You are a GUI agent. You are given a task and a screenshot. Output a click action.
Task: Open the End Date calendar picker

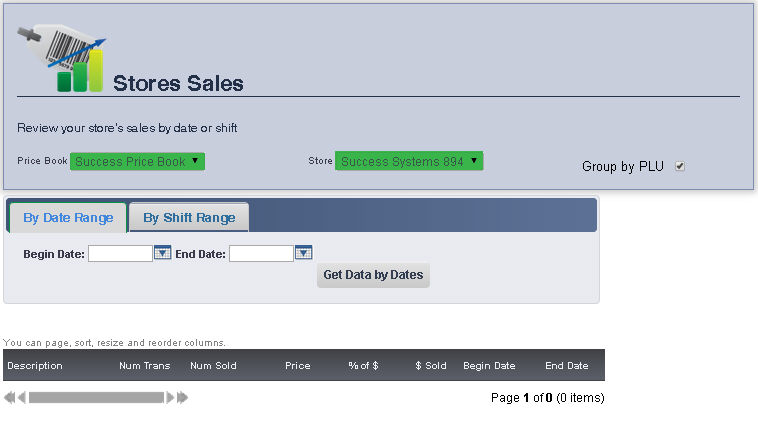(x=304, y=254)
